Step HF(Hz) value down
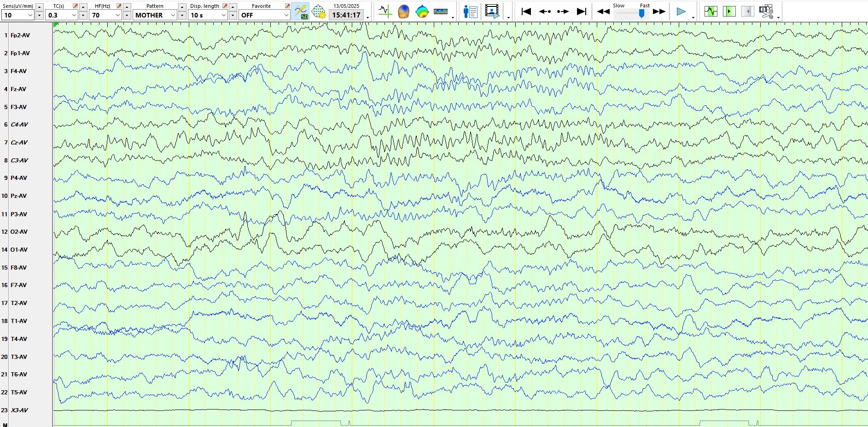This screenshot has height=427, width=868. pyautogui.click(x=127, y=15)
